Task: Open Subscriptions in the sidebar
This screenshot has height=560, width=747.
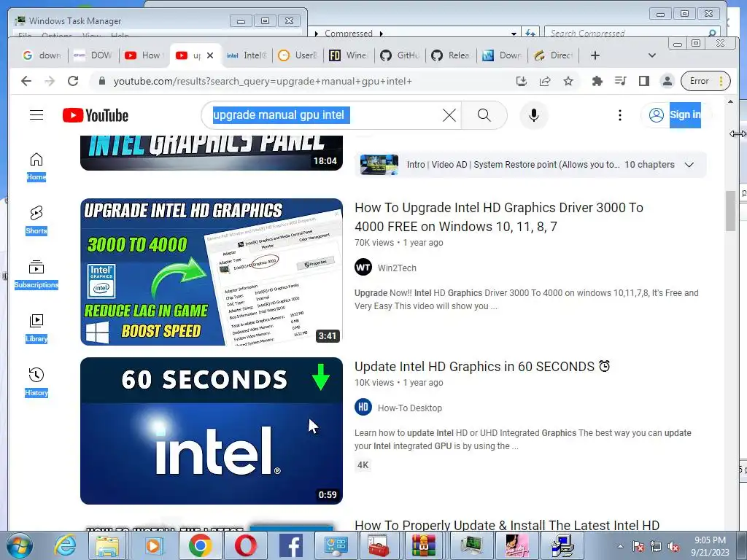Action: [36, 275]
